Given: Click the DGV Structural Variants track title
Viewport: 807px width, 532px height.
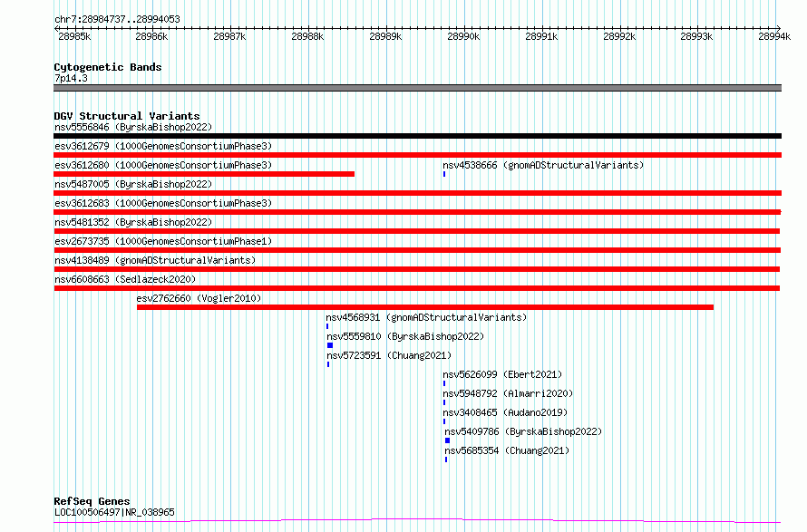Looking at the screenshot, I should (x=127, y=116).
